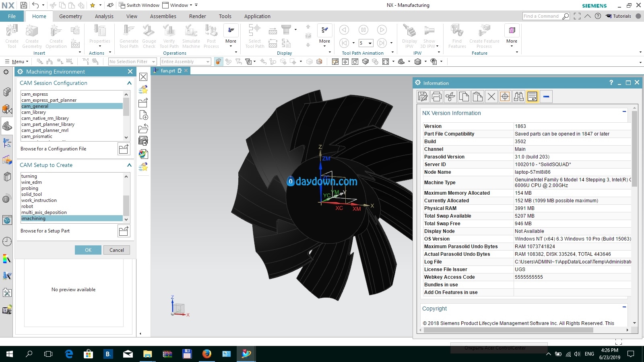This screenshot has height=362, width=644.
Task: Click OK in the Machining Environment dialog
Action: pos(88,250)
